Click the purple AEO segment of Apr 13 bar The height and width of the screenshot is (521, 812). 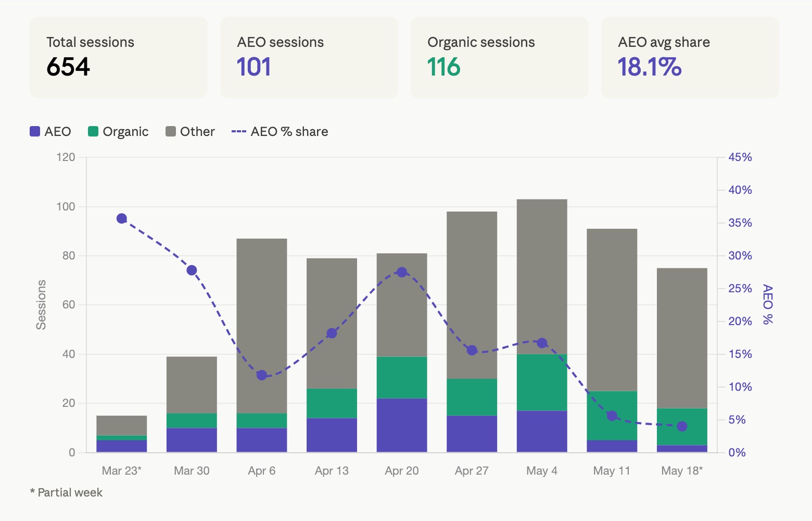tap(332, 435)
